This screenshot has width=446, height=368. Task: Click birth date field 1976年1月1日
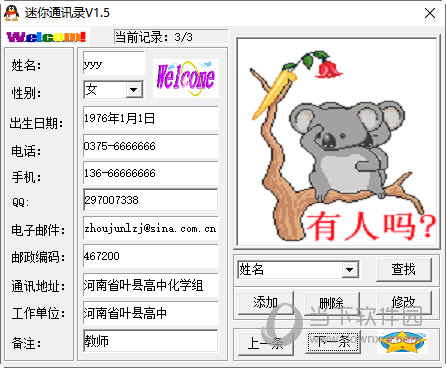151,118
